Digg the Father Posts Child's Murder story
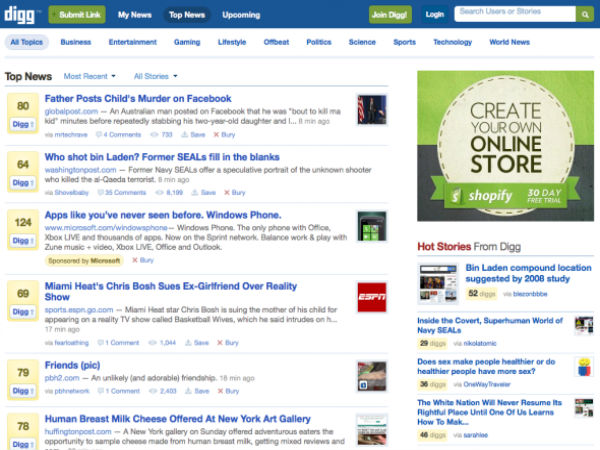 [23, 126]
